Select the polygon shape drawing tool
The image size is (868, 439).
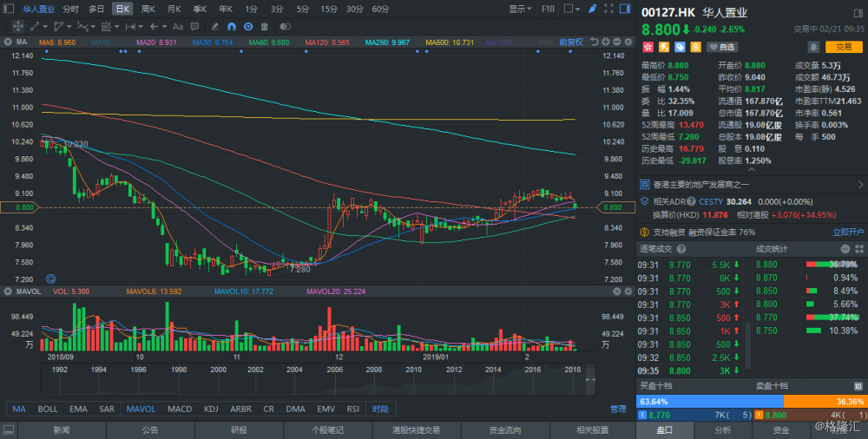(x=58, y=26)
